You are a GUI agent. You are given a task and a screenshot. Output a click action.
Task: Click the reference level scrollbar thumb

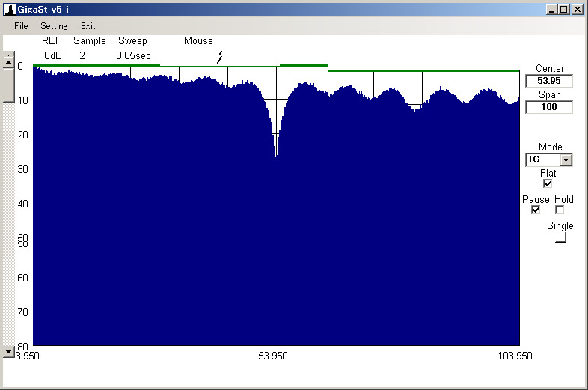9,84
